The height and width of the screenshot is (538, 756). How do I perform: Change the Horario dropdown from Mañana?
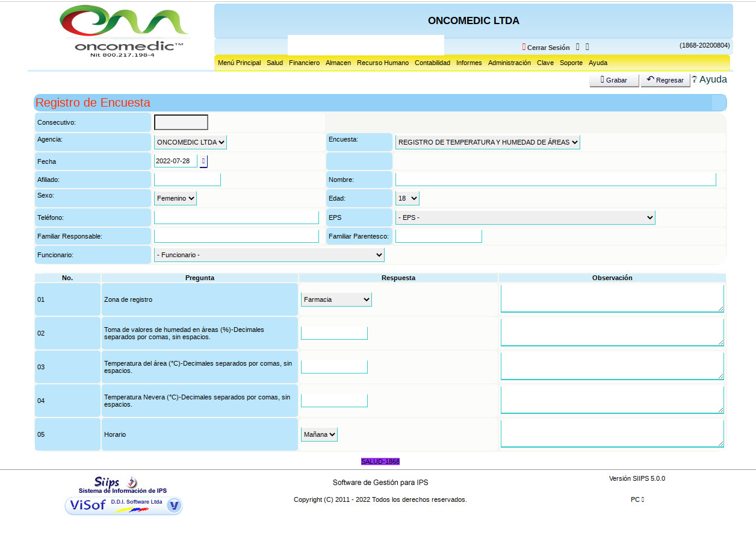point(319,434)
